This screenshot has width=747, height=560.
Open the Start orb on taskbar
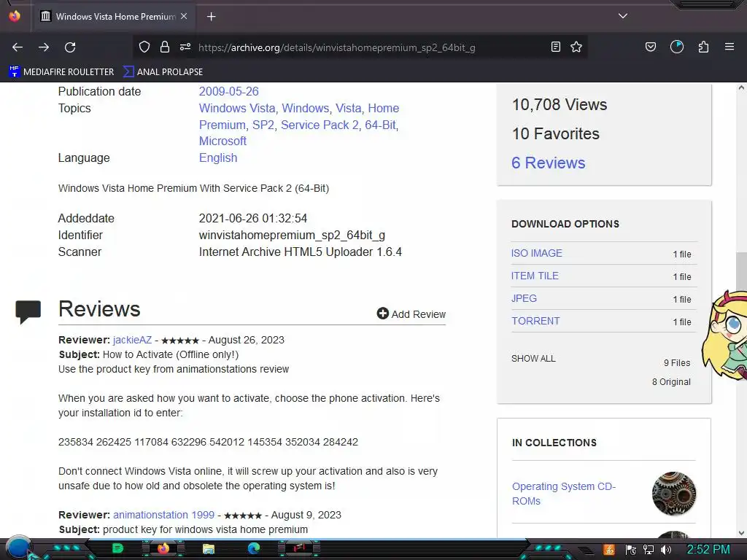click(x=18, y=548)
